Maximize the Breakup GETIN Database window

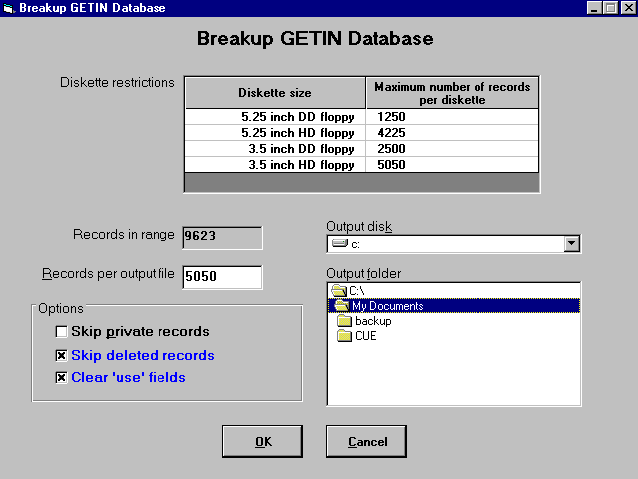coord(610,8)
